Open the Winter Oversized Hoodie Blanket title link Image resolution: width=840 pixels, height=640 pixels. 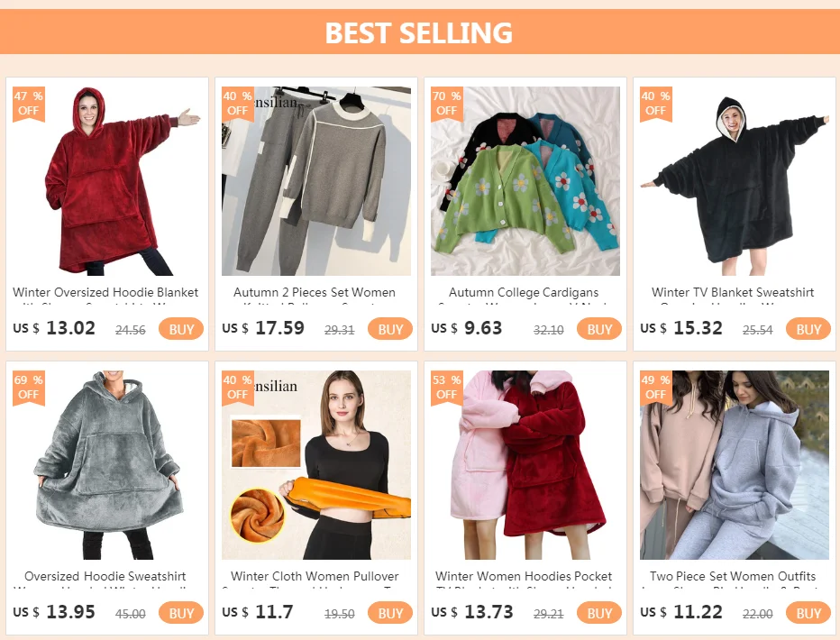pos(105,292)
